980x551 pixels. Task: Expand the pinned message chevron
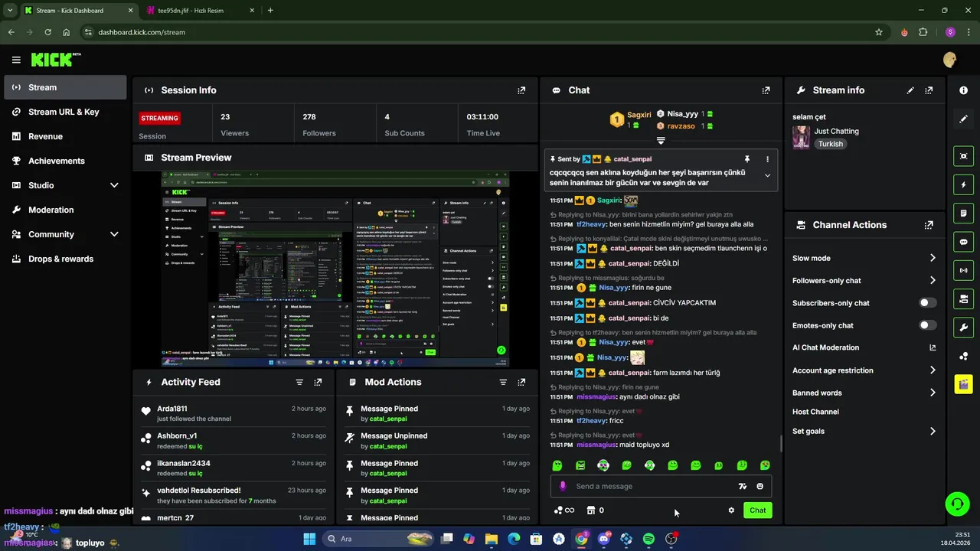[767, 175]
